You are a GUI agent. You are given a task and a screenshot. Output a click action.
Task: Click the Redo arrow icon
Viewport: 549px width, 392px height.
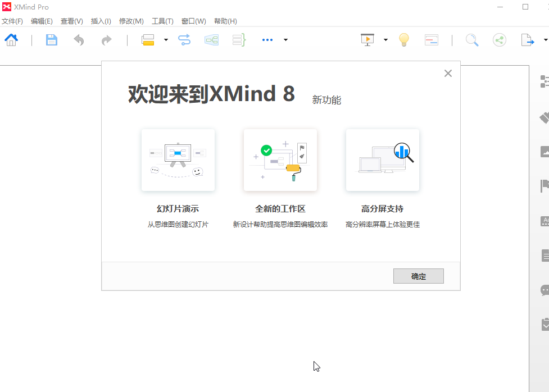(106, 40)
